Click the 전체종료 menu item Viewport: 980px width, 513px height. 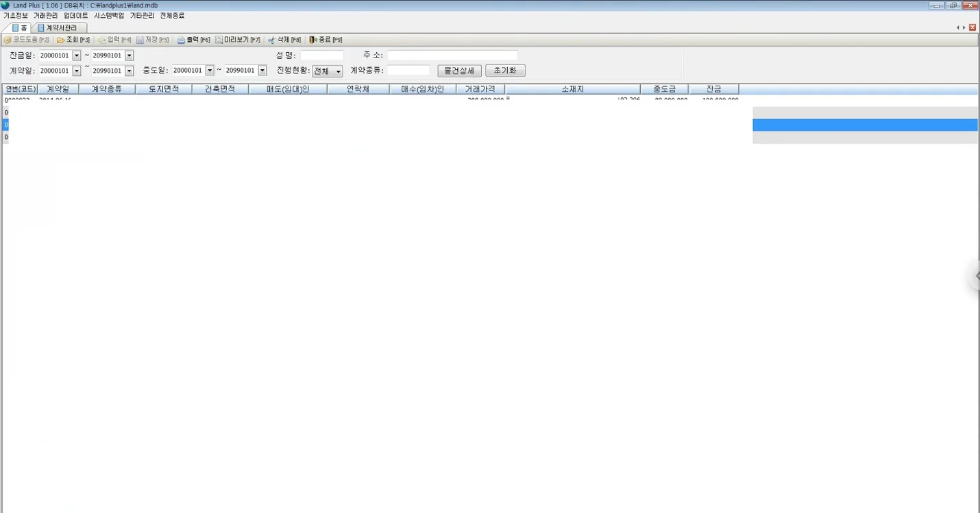[172, 15]
